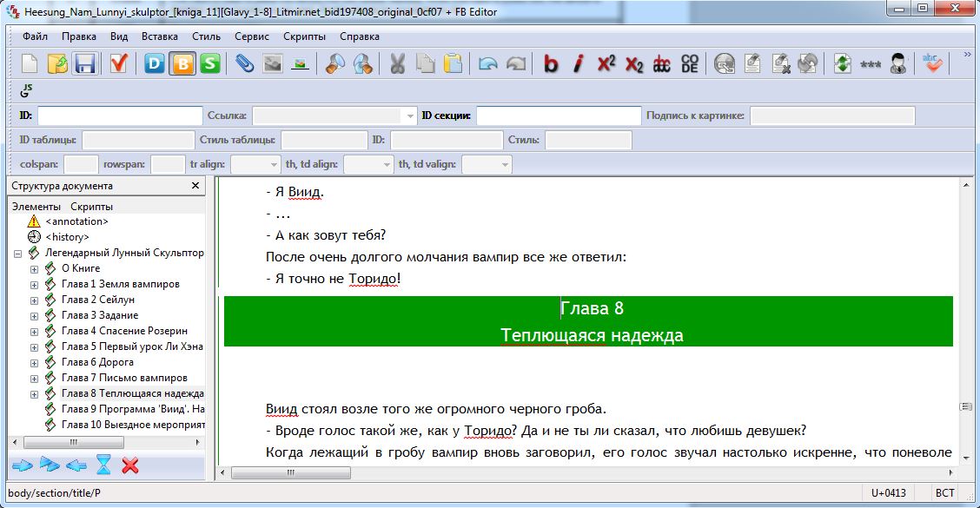
Task: Click the paperclip attach icon
Action: point(245,63)
